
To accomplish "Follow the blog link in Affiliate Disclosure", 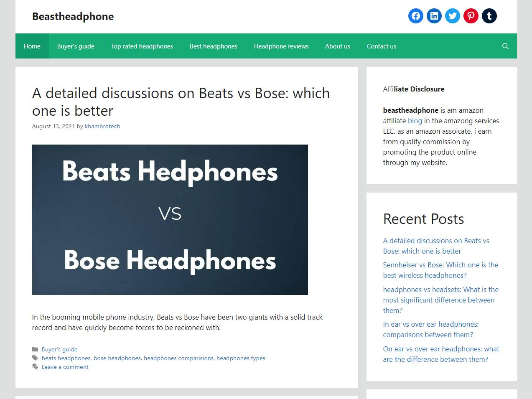I will (x=415, y=121).
